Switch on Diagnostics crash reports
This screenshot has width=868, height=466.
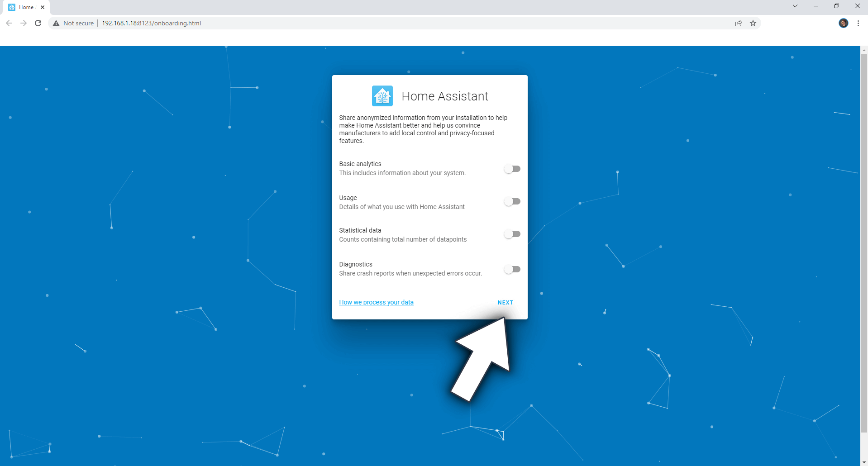tap(512, 269)
